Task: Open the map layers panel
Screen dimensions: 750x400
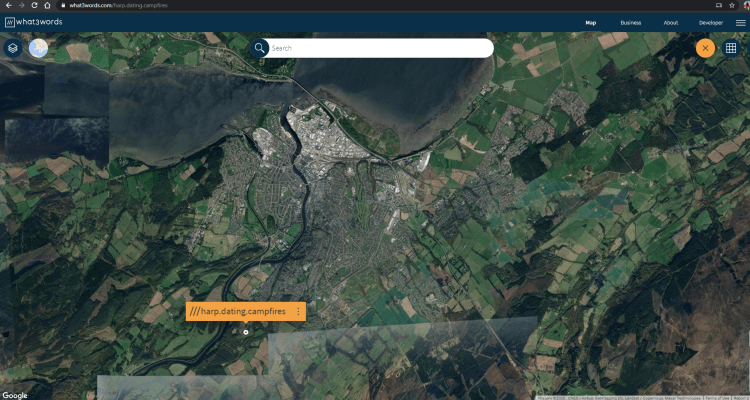Action: pos(13,47)
